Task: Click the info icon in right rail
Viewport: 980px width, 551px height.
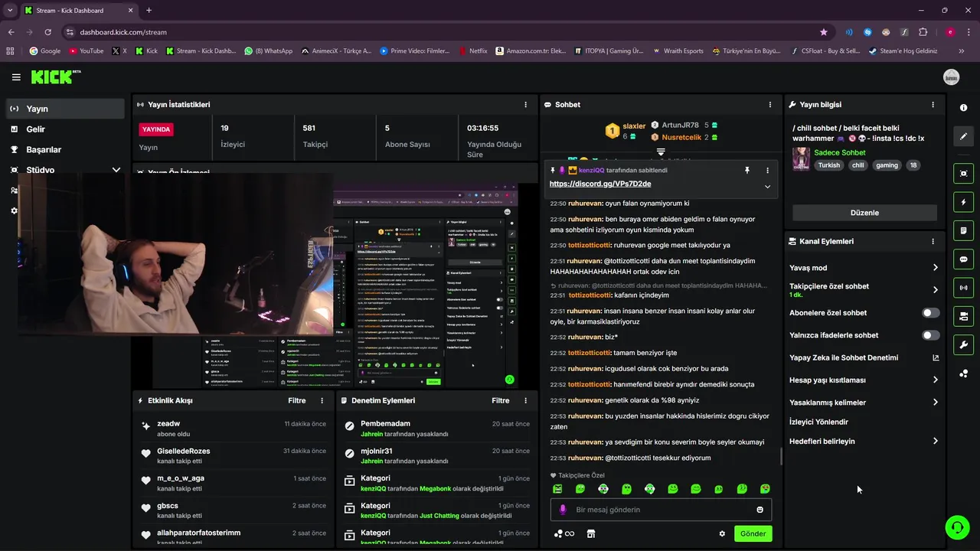Action: pyautogui.click(x=963, y=108)
